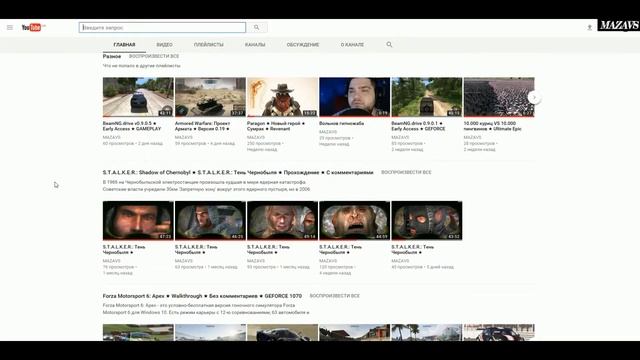The image size is (640, 360).
Task: Open the S.T.A.L.K.E.R.: Shadow of Chernobyl playlist title
Action: [x=238, y=172]
